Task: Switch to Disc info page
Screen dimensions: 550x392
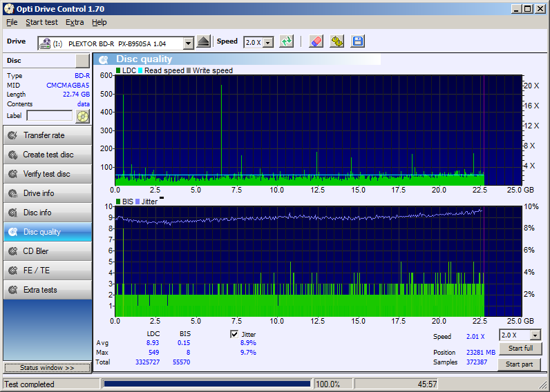Action: 48,213
